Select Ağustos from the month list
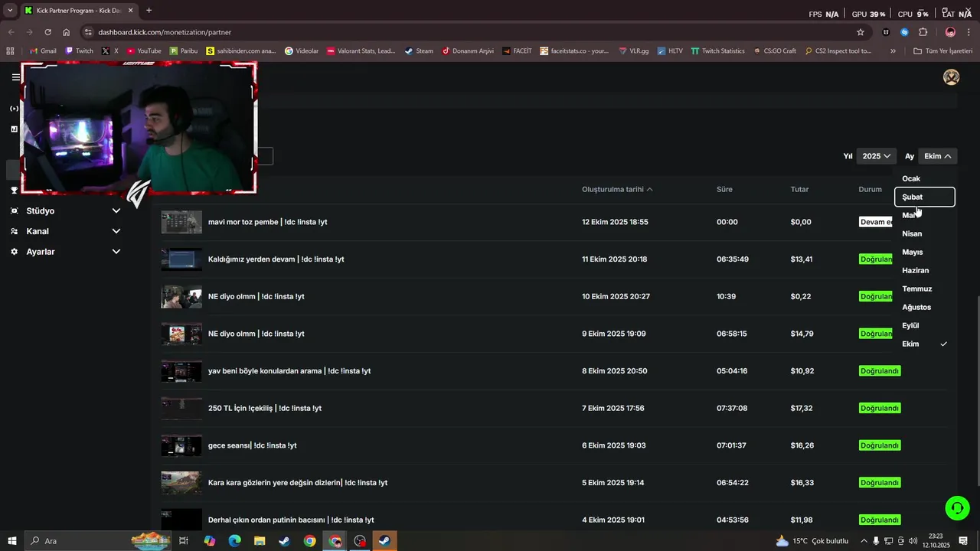The height and width of the screenshot is (551, 980). point(925,307)
